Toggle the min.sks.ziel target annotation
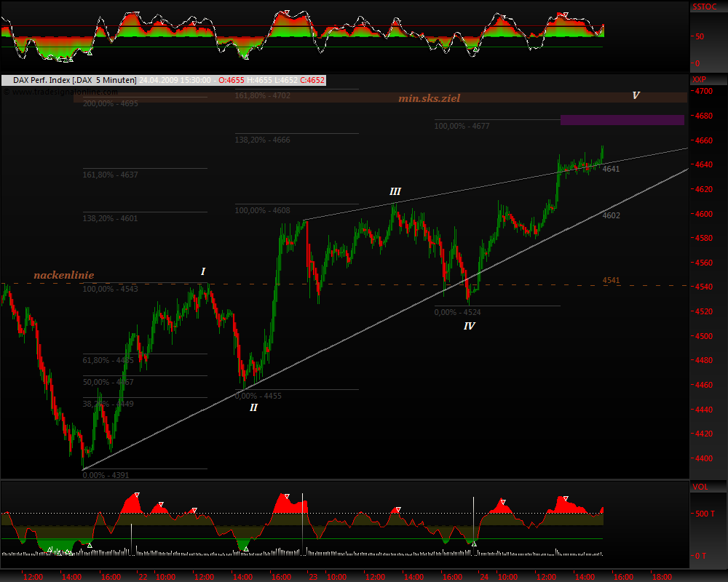 click(429, 97)
